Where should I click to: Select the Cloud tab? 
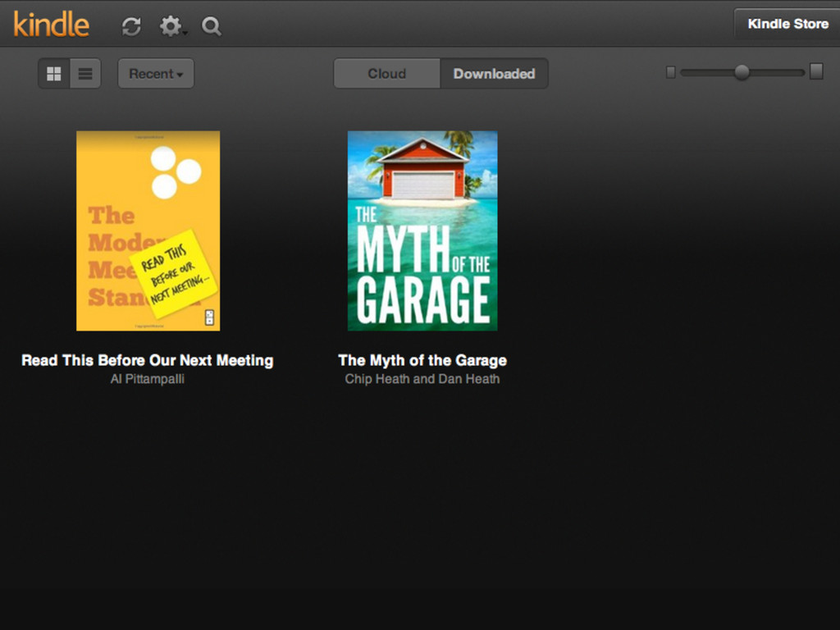[x=387, y=73]
